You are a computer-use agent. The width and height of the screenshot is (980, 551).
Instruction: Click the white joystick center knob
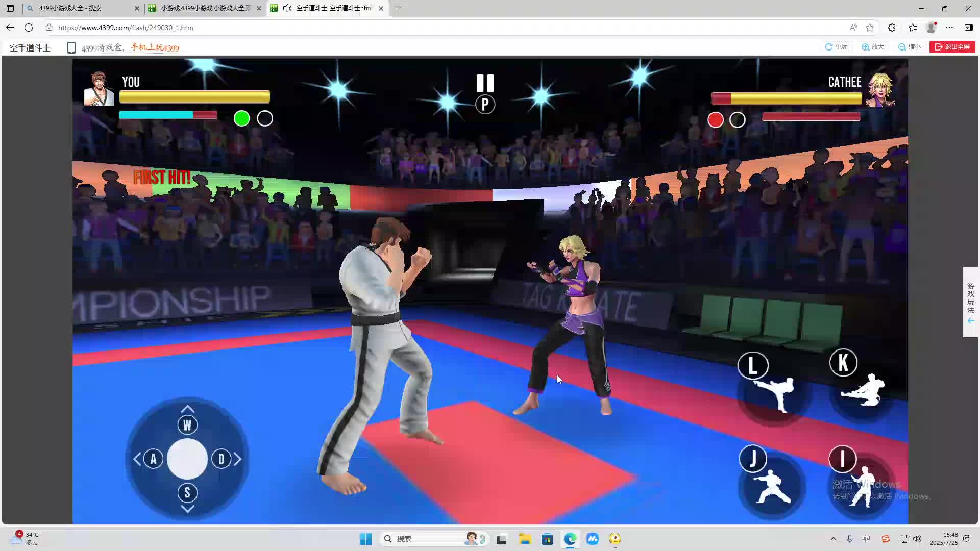pos(187,459)
